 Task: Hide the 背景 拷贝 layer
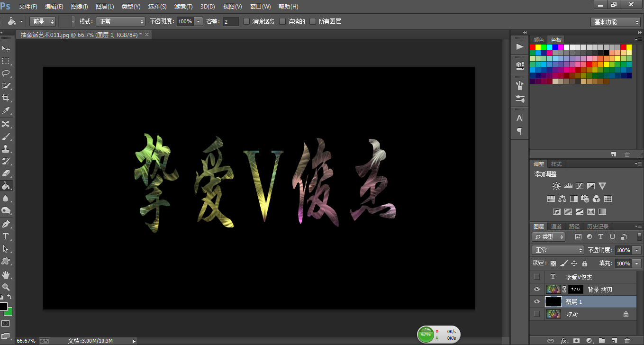[x=536, y=289]
